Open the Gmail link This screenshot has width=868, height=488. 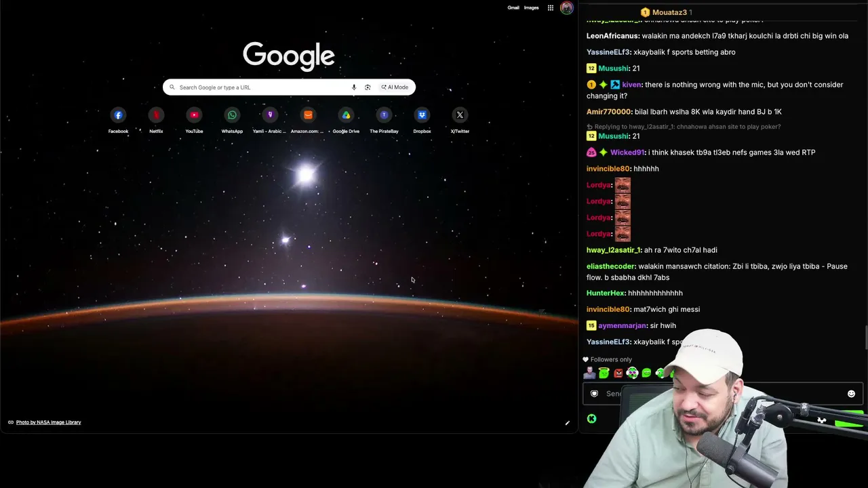[513, 8]
